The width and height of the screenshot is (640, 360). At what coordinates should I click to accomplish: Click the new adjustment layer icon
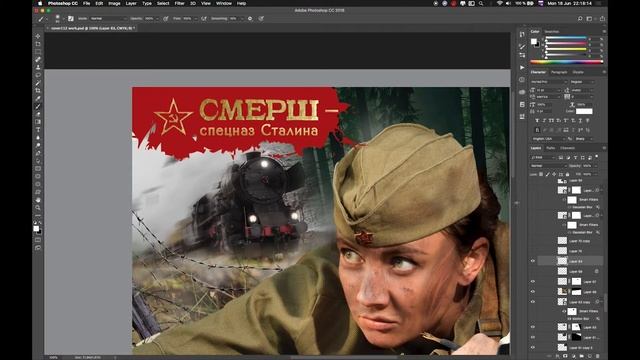pyautogui.click(x=573, y=356)
